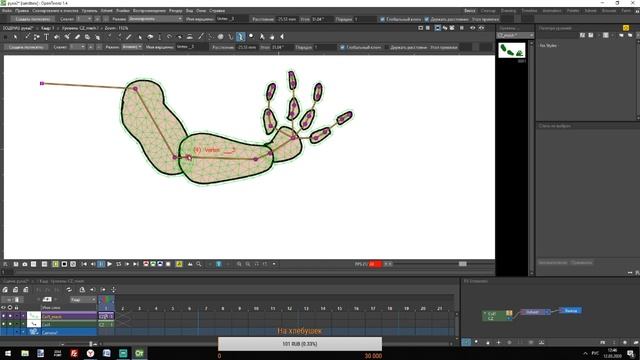Switch to camera stand view in viewer title
Image resolution: width=640 pixels, height=360 pixels.
pyautogui.click(x=437, y=28)
